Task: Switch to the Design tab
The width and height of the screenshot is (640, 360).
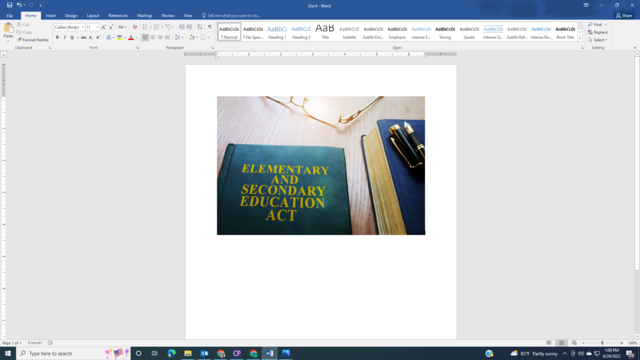Action: pyautogui.click(x=71, y=16)
